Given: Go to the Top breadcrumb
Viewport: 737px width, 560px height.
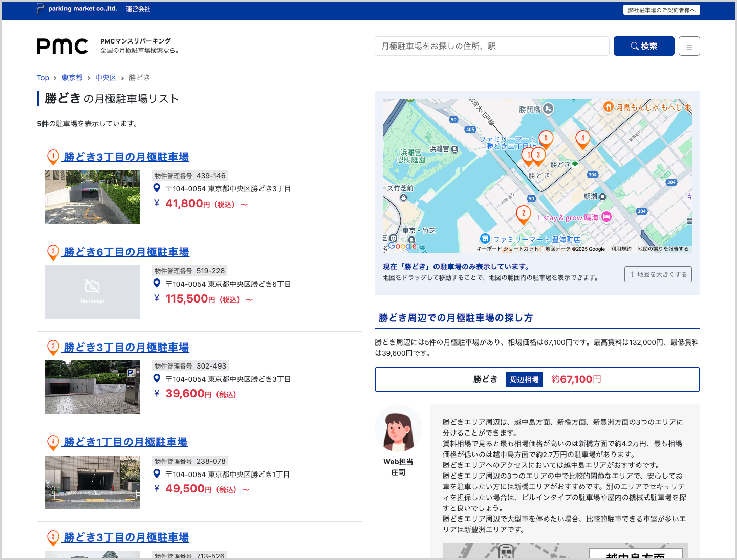Looking at the screenshot, I should click(x=43, y=78).
